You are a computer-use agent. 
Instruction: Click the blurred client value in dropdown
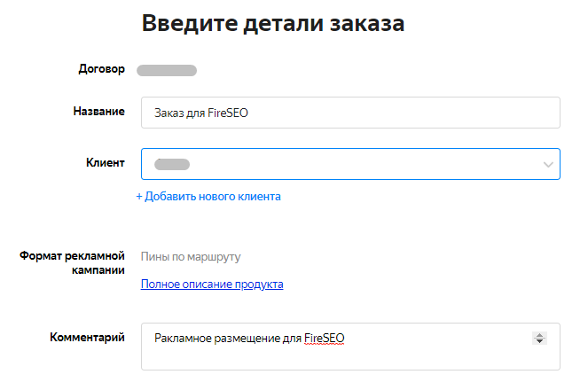tap(172, 164)
